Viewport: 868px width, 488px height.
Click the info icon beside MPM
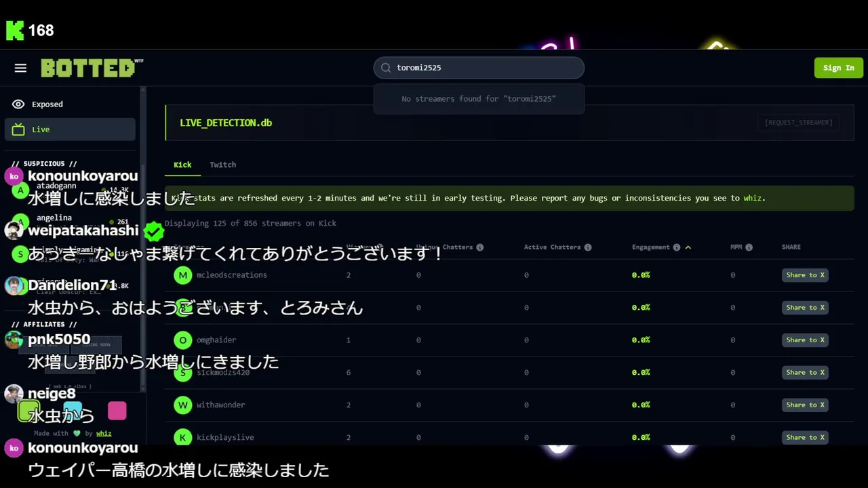pos(749,247)
